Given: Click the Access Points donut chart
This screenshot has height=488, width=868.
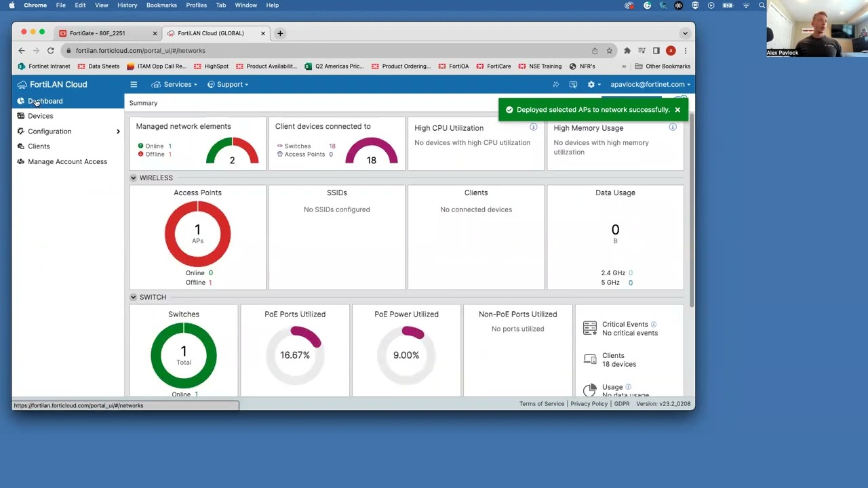Looking at the screenshot, I should [x=197, y=233].
